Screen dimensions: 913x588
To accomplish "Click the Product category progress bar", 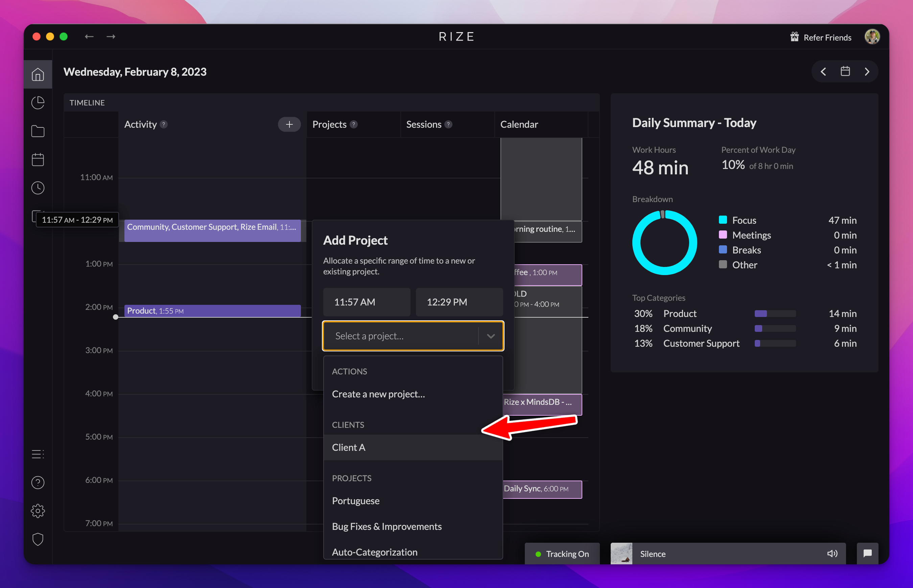I will pos(775,314).
